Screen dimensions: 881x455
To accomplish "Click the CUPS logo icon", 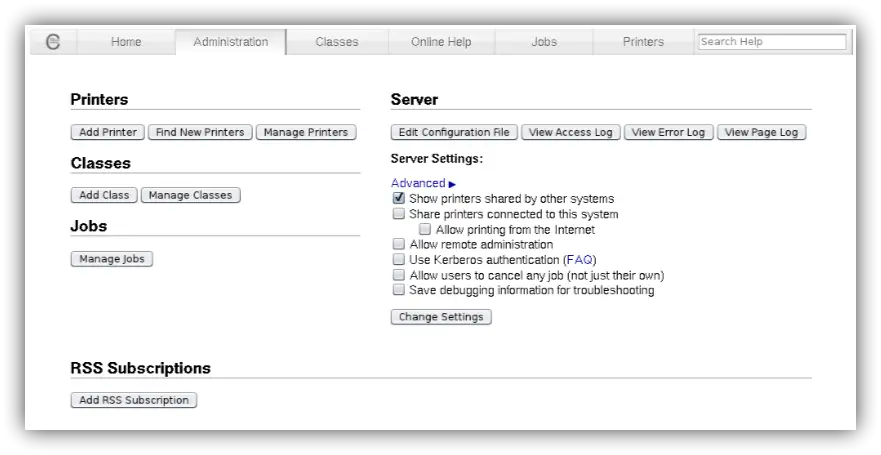I will (x=53, y=42).
